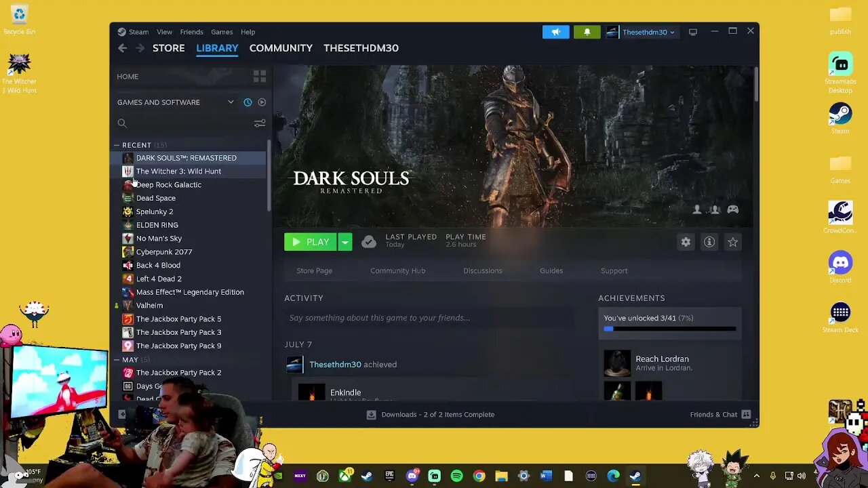
Task: Click the green PLAY button
Action: (x=310, y=242)
